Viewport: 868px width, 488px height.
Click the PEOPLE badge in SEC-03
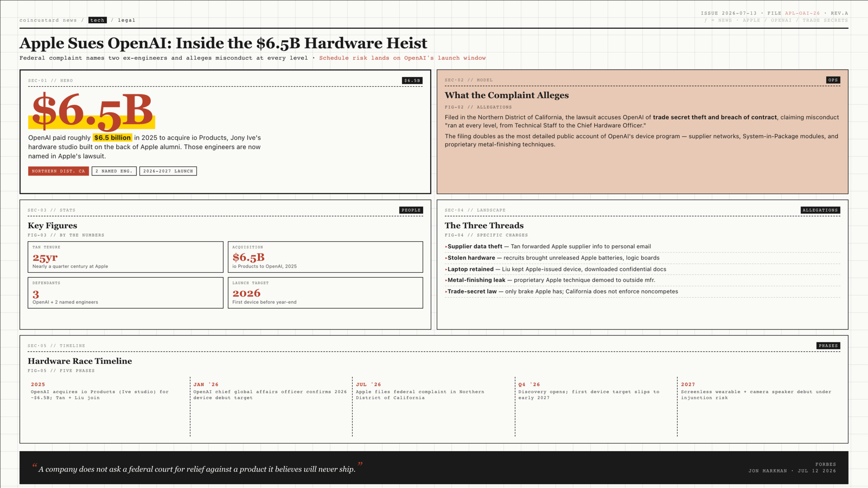tap(411, 210)
